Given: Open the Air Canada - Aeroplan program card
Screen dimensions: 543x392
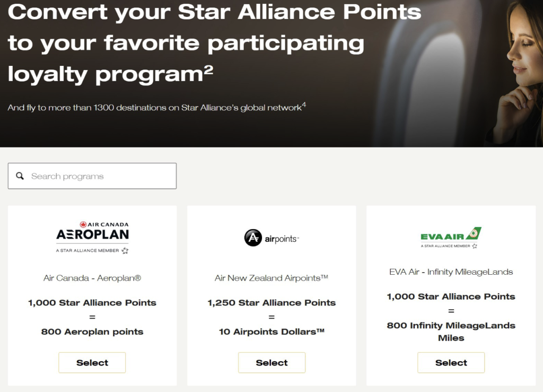Looking at the screenshot, I should tap(92, 295).
